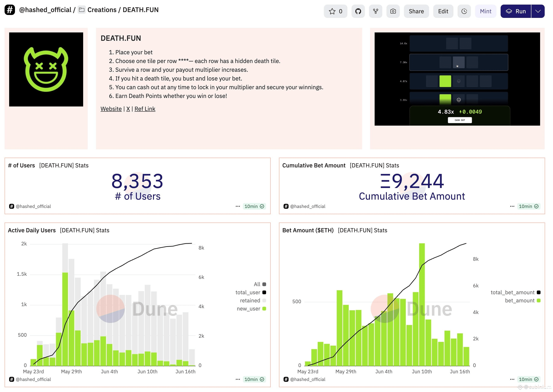This screenshot has height=392, width=553.
Task: Click the Edit button
Action: pos(443,11)
